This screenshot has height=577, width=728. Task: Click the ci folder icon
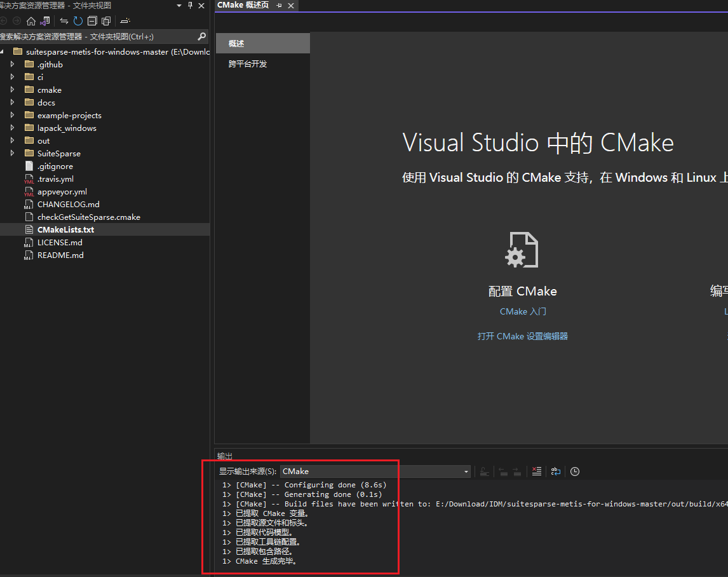click(x=29, y=77)
